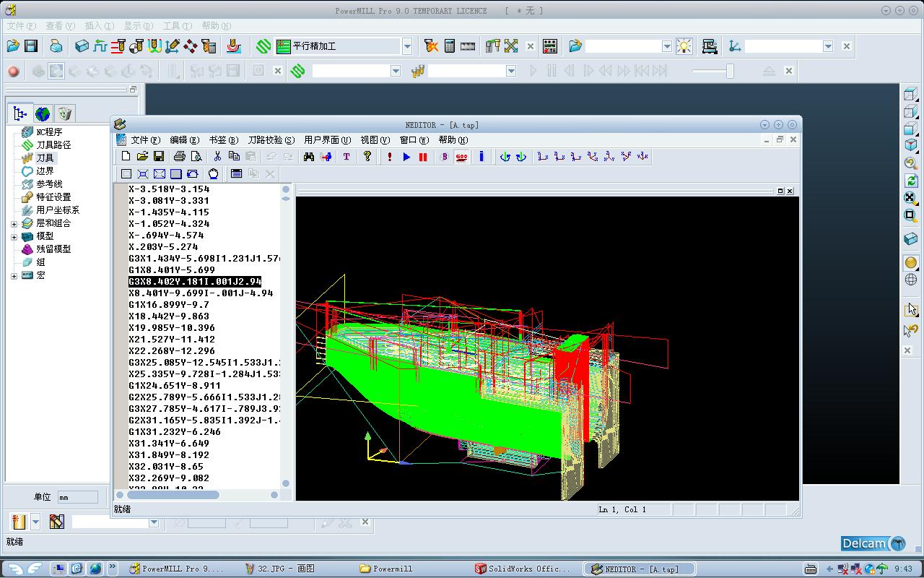Click the shaded sphere icon in right toolbar
The width and height of the screenshot is (924, 578).
(911, 263)
